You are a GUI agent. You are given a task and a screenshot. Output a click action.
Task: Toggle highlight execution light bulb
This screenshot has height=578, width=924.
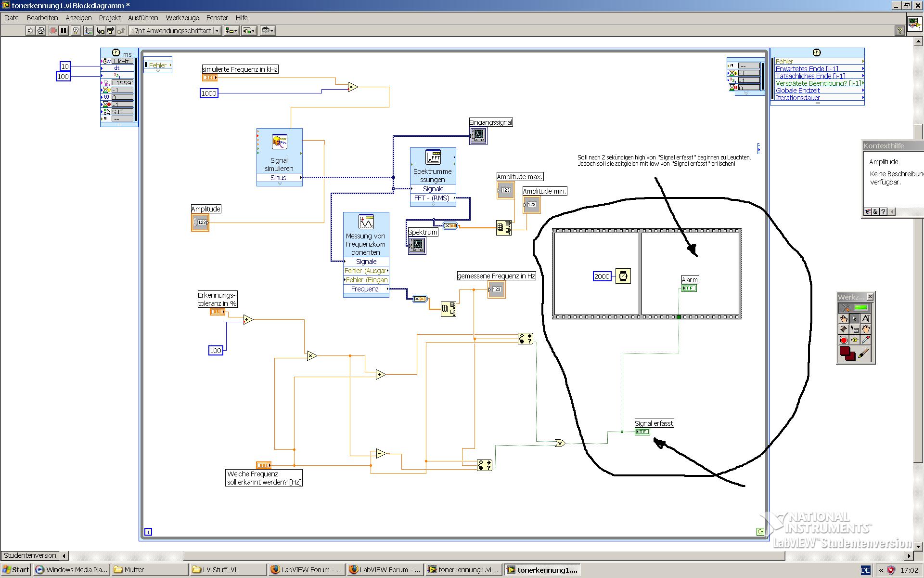pyautogui.click(x=76, y=31)
